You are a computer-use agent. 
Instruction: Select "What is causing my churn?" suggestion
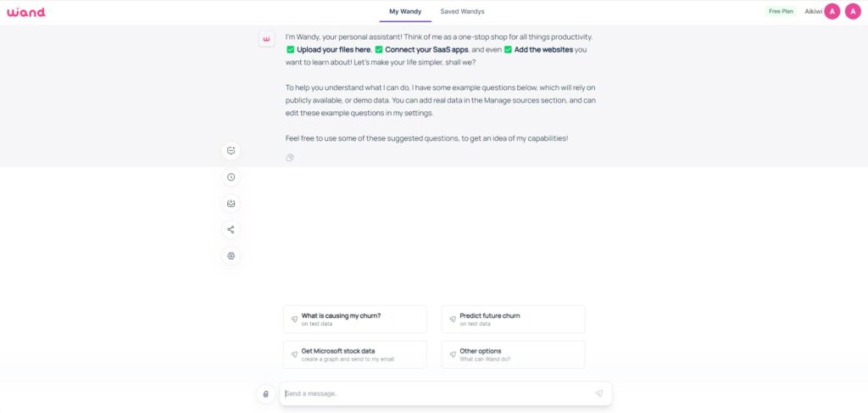click(x=355, y=320)
